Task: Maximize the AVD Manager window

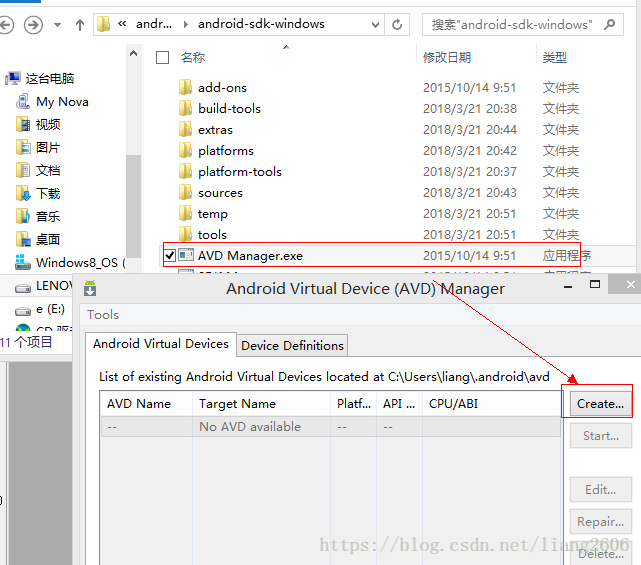Action: (595, 285)
